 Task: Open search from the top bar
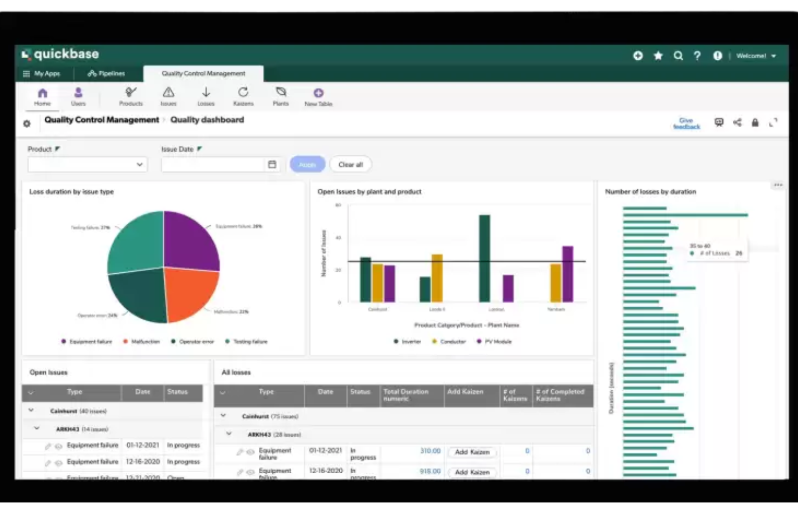tap(678, 55)
